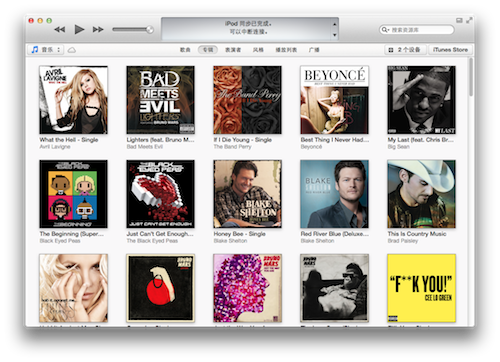
Task: Open the 音乐 library source dropdown
Action: pos(46,50)
